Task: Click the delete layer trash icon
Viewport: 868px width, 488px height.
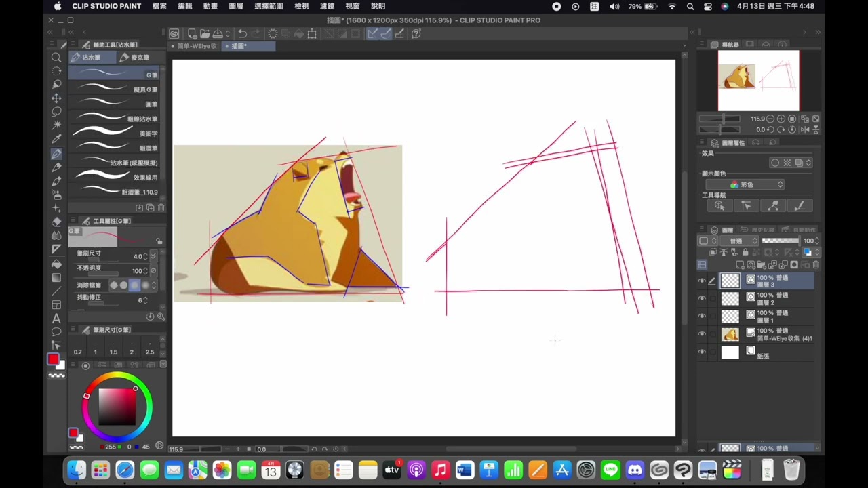Action: coord(816,265)
